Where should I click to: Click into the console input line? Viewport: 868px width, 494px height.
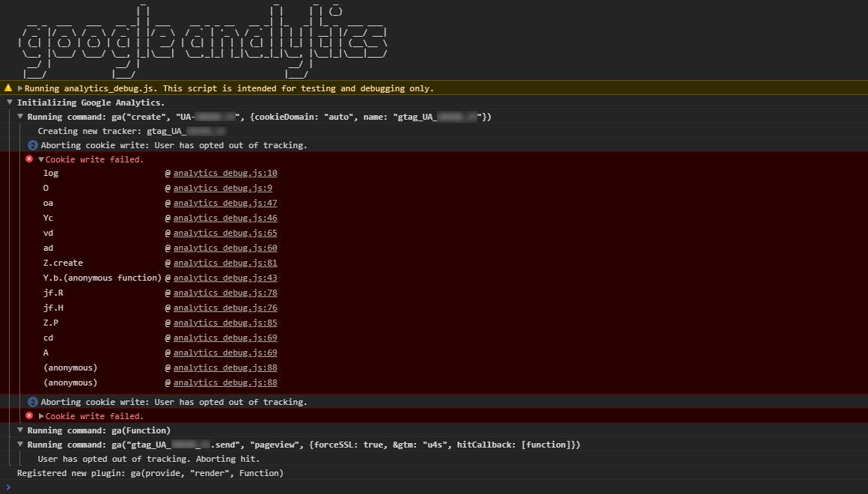(434, 487)
